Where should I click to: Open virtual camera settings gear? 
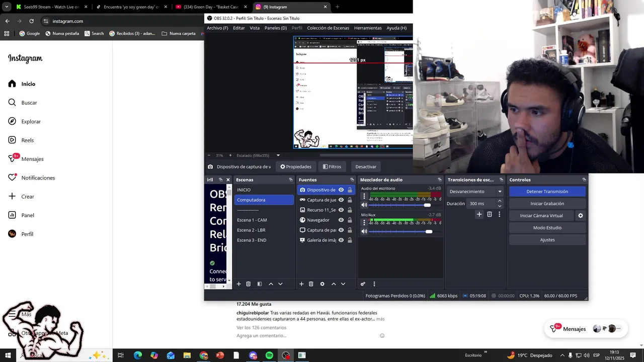[x=581, y=216]
